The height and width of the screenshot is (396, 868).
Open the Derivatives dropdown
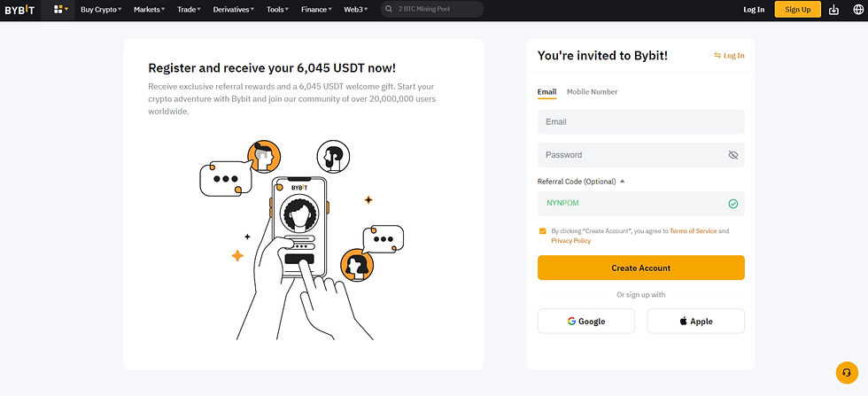pyautogui.click(x=234, y=10)
